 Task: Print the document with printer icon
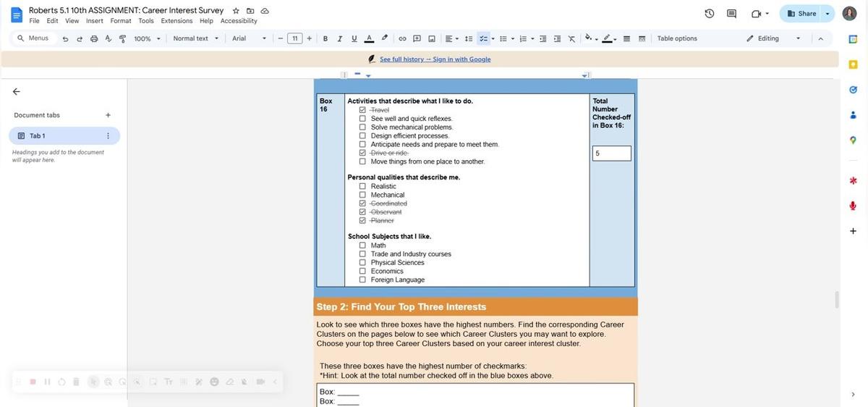(94, 38)
